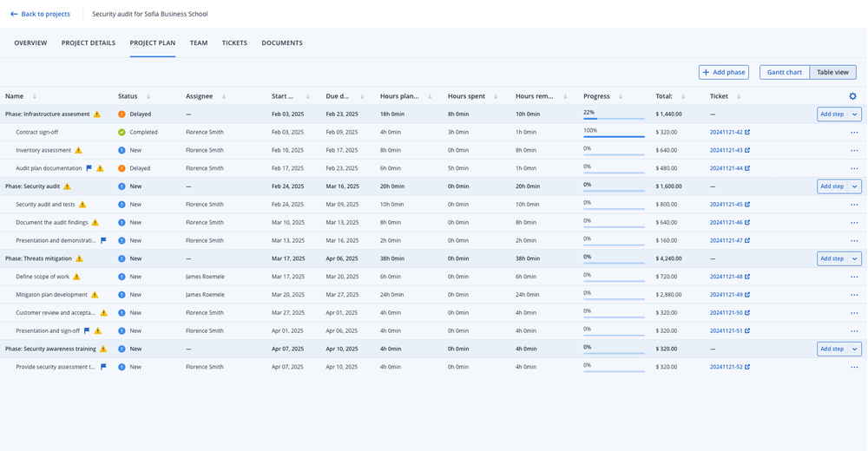Sort by the Name column arrow
Image resolution: width=868 pixels, height=451 pixels.
[x=35, y=96]
